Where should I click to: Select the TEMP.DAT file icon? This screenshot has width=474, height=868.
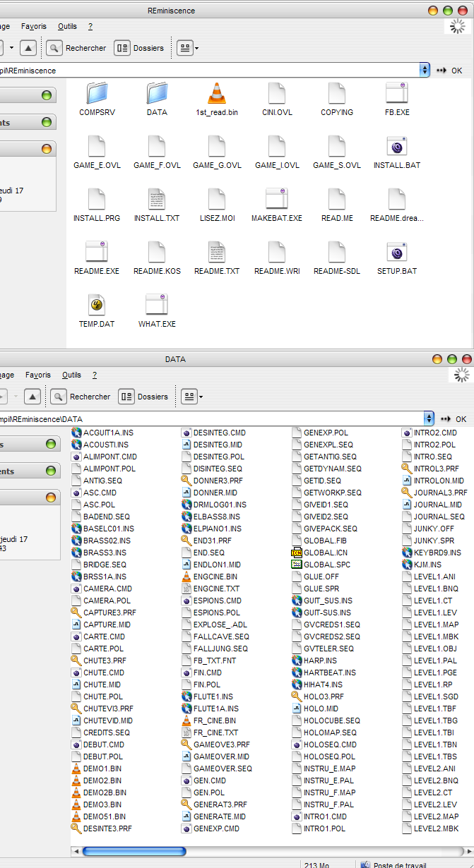click(x=97, y=306)
